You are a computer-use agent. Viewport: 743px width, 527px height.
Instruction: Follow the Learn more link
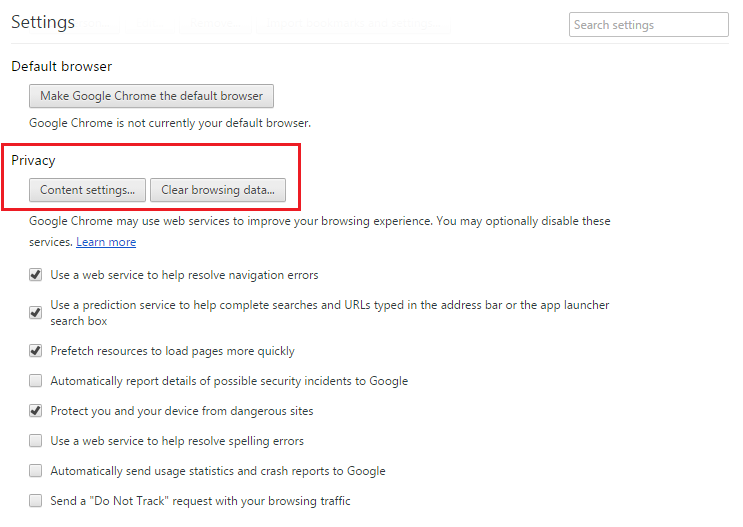[x=106, y=242]
